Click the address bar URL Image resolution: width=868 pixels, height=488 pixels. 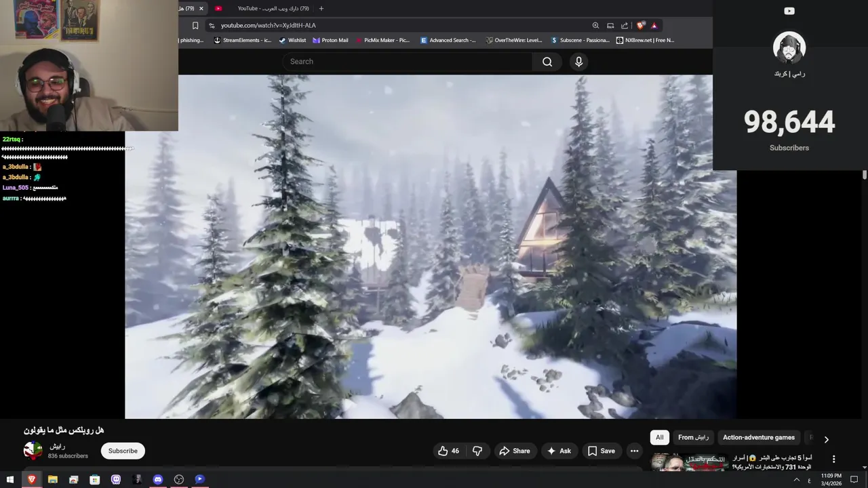click(x=269, y=26)
